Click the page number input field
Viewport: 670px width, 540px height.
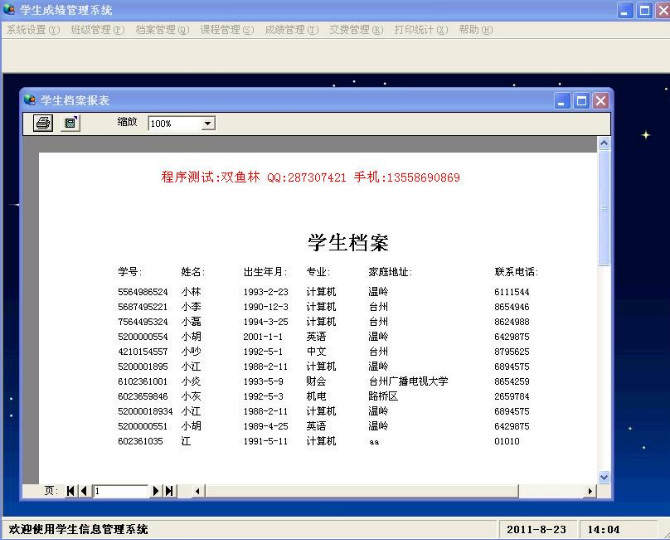[x=120, y=491]
